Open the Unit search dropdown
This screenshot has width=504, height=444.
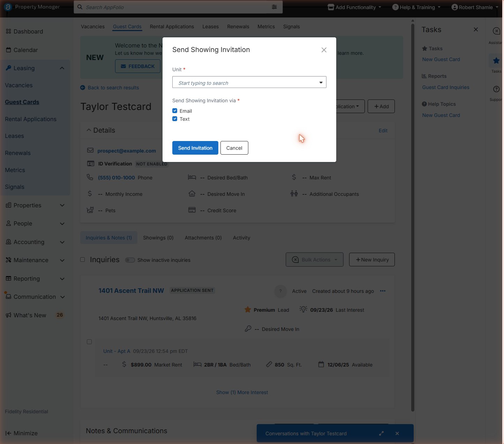[x=249, y=82]
